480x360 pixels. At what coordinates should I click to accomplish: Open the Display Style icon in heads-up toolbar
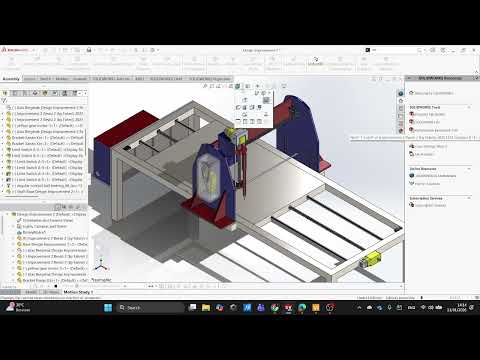248,86
